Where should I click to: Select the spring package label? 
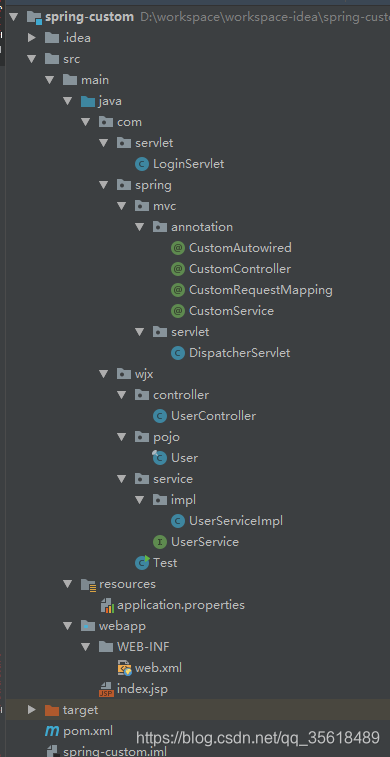coord(153,185)
